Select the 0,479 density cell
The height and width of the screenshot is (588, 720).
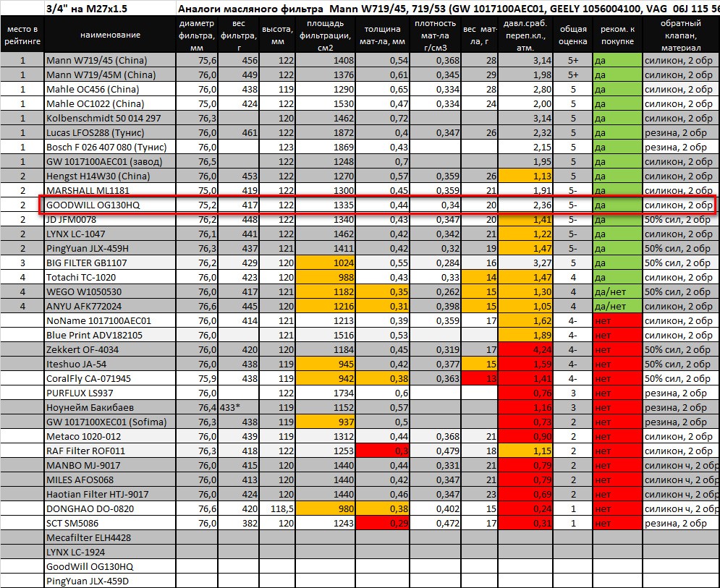coord(436,451)
